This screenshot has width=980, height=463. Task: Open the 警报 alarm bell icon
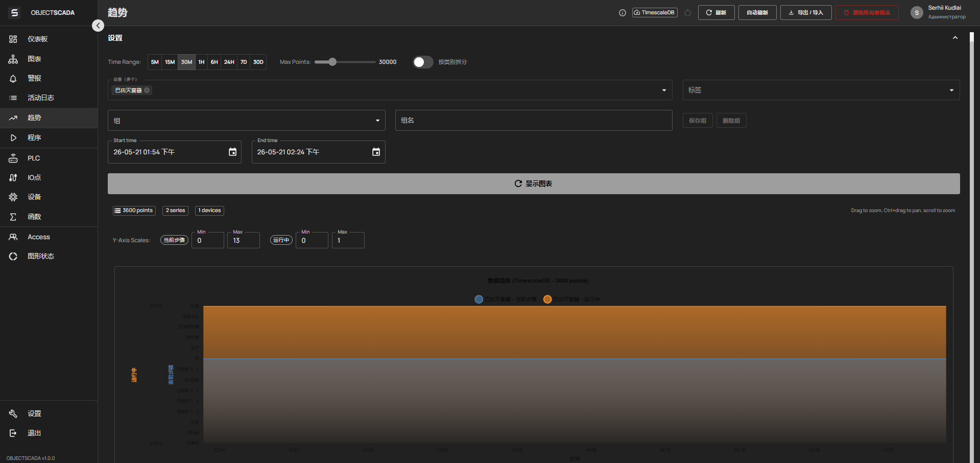click(x=13, y=79)
